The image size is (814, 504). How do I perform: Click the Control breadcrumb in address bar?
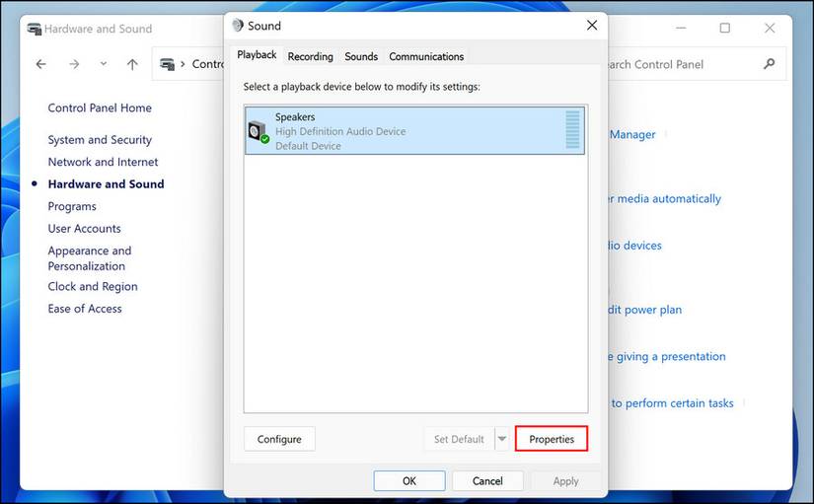208,64
